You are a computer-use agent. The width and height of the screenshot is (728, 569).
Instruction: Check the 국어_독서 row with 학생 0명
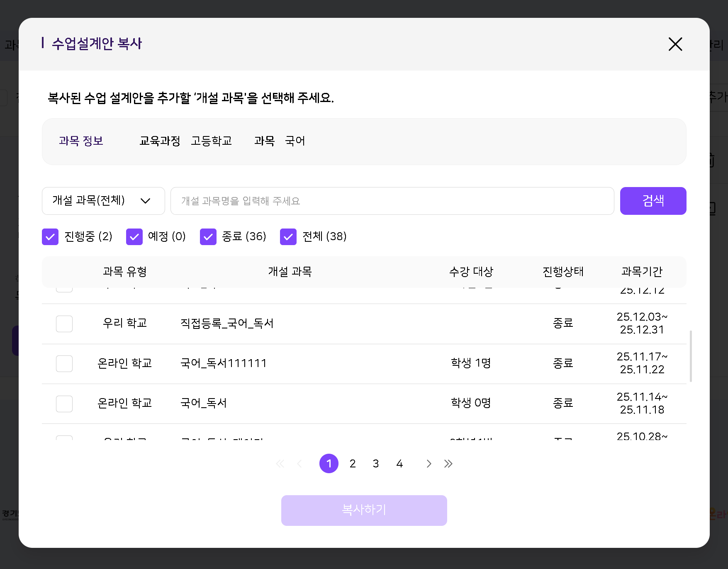(x=64, y=404)
